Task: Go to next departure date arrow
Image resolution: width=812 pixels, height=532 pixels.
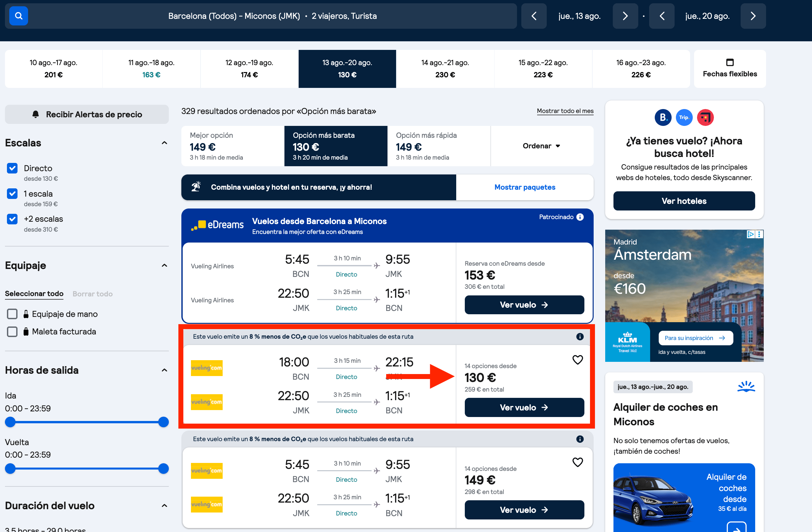Action: click(625, 16)
